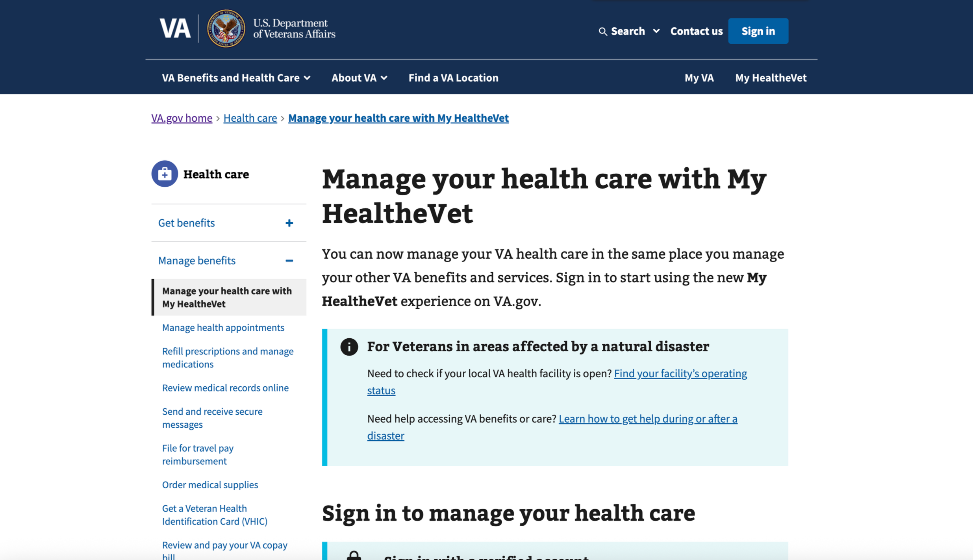Open Contact us page
This screenshot has width=973, height=560.
696,31
